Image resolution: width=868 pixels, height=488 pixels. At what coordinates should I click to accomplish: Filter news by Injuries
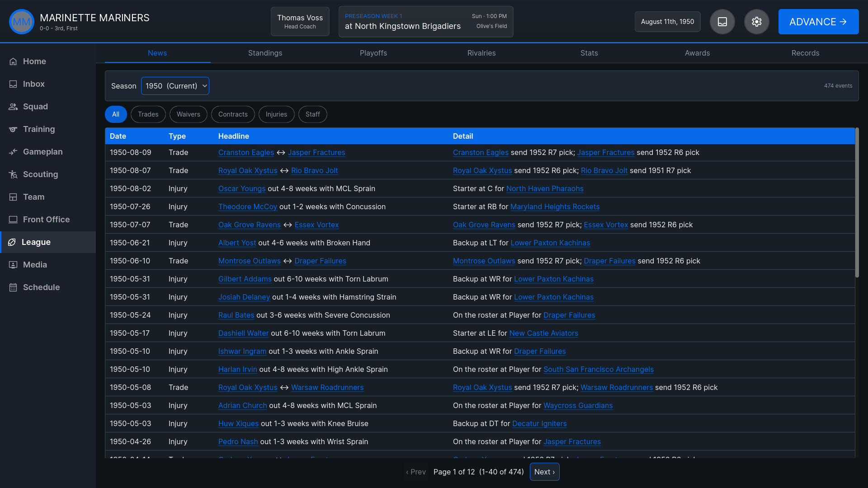276,114
